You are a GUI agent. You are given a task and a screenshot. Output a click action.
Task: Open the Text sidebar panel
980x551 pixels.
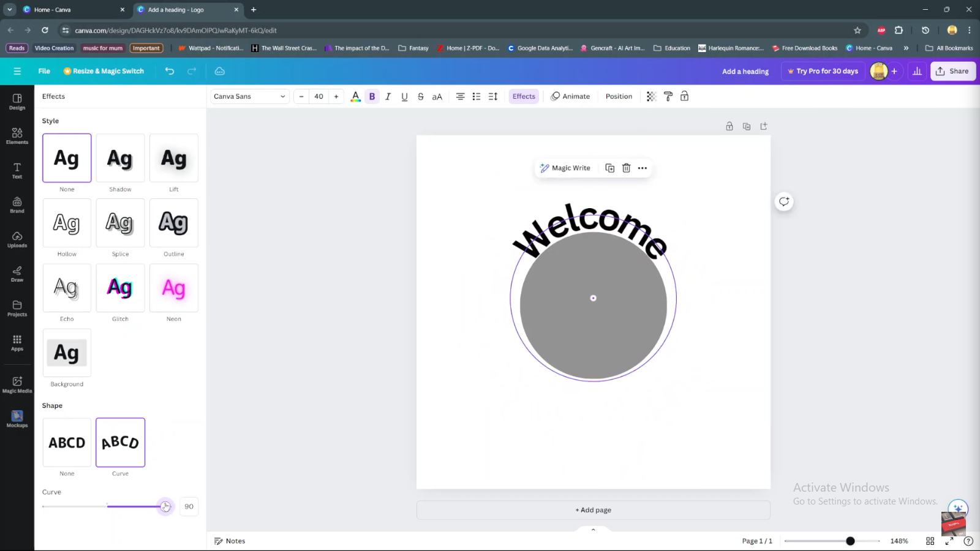[x=17, y=171]
